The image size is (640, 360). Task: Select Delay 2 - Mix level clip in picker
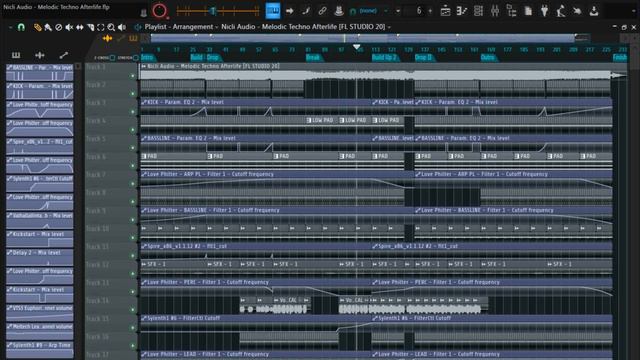click(40, 258)
